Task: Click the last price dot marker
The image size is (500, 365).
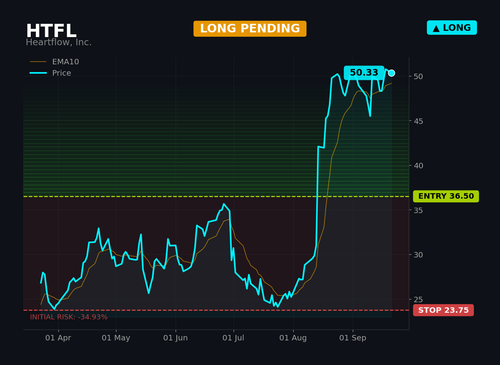Action: 392,73
